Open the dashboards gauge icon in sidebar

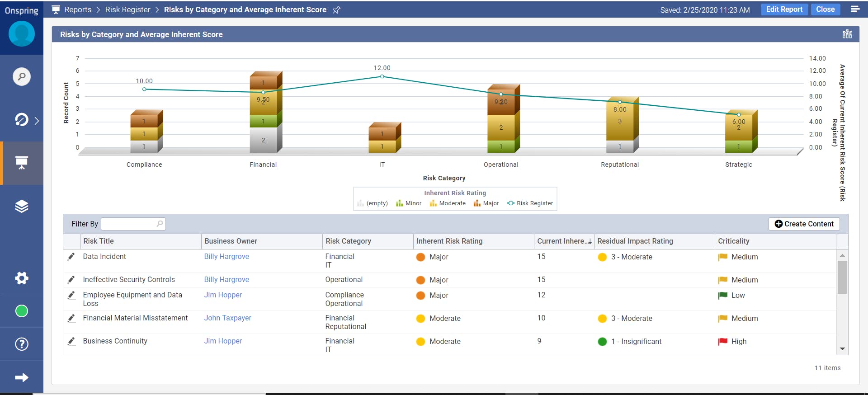22,120
